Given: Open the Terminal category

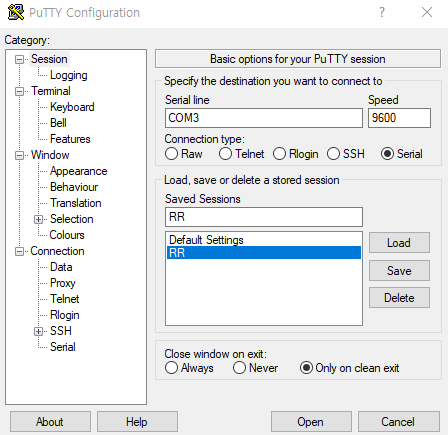Looking at the screenshot, I should coord(51,91).
